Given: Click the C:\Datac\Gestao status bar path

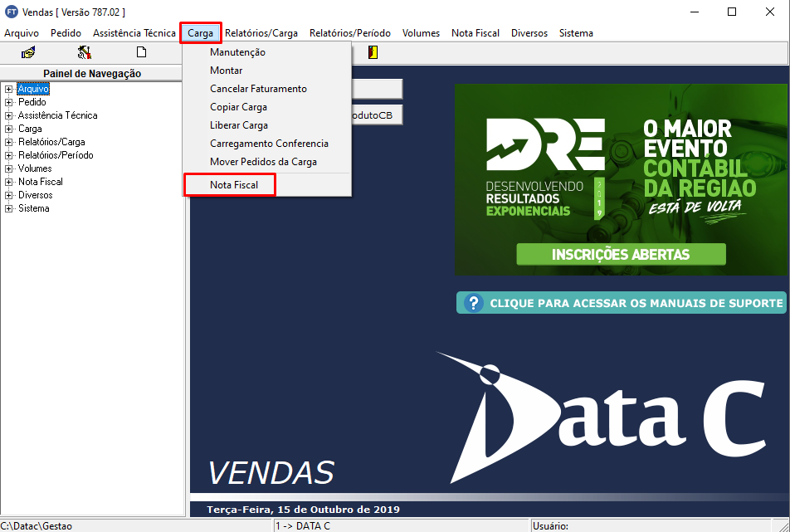Looking at the screenshot, I should coord(37,526).
